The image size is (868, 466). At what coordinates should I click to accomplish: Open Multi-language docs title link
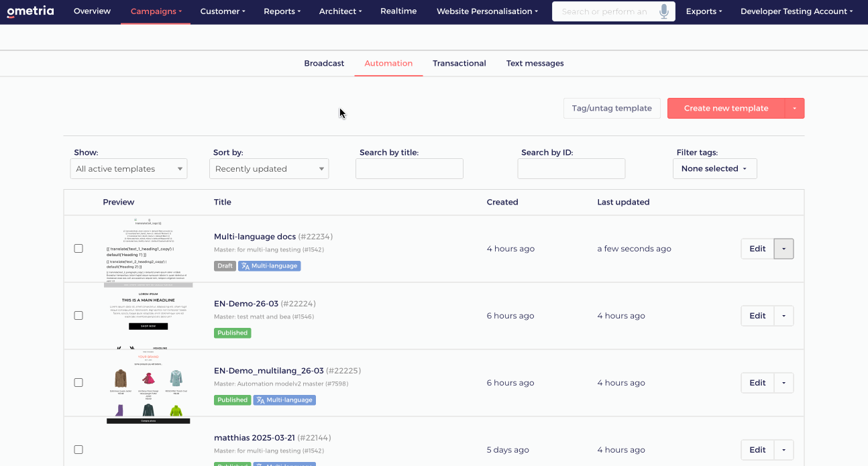(255, 237)
